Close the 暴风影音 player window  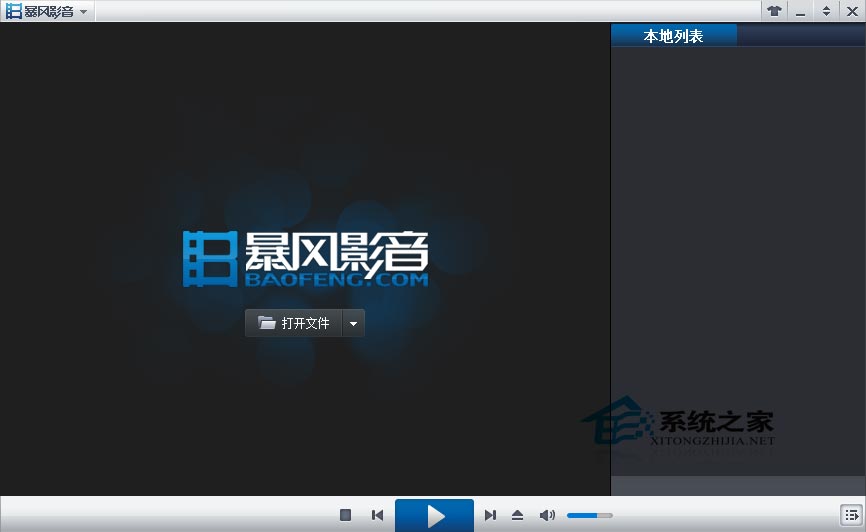pos(852,11)
